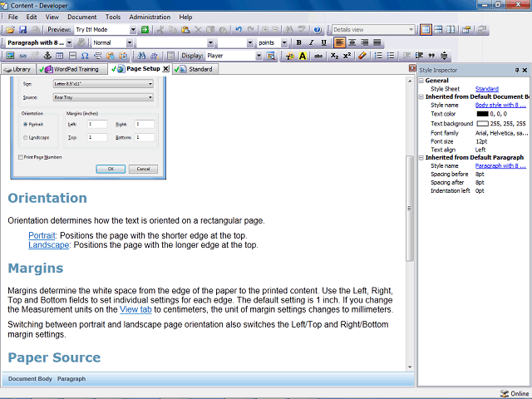Viewport: 532px width, 399px height.
Task: Open the Landscape link
Action: click(48, 245)
